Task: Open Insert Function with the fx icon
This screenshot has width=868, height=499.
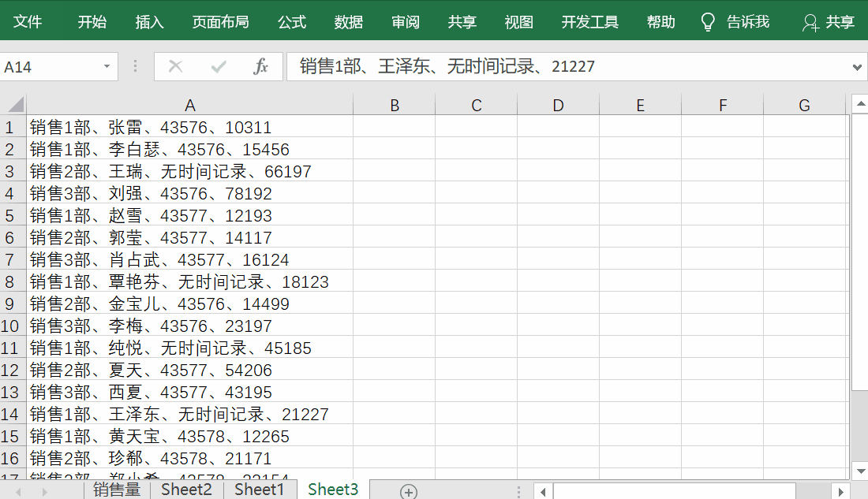Action: 260,66
